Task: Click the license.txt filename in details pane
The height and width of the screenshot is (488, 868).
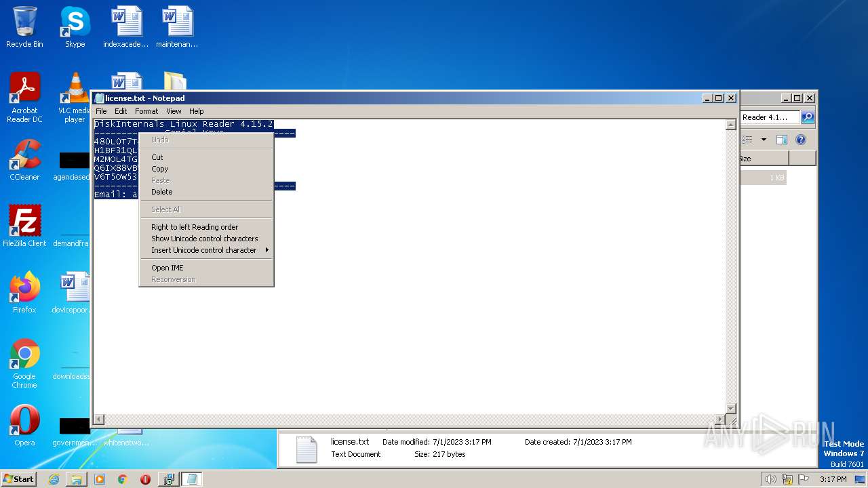Action: point(350,442)
